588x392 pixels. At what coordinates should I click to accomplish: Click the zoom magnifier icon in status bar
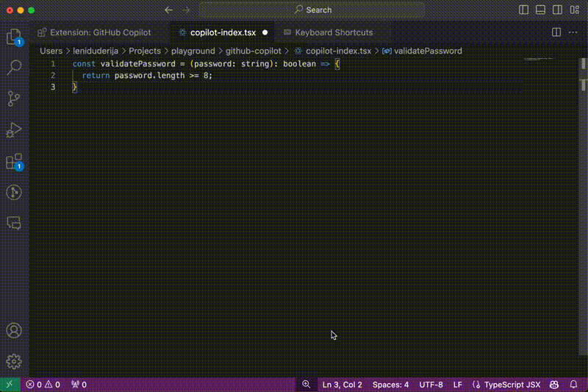tap(306, 385)
